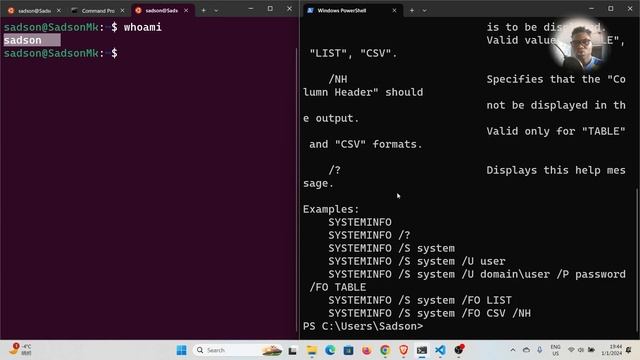The image size is (640, 360).
Task: Launch Firefox from the taskbar
Action: (367, 350)
